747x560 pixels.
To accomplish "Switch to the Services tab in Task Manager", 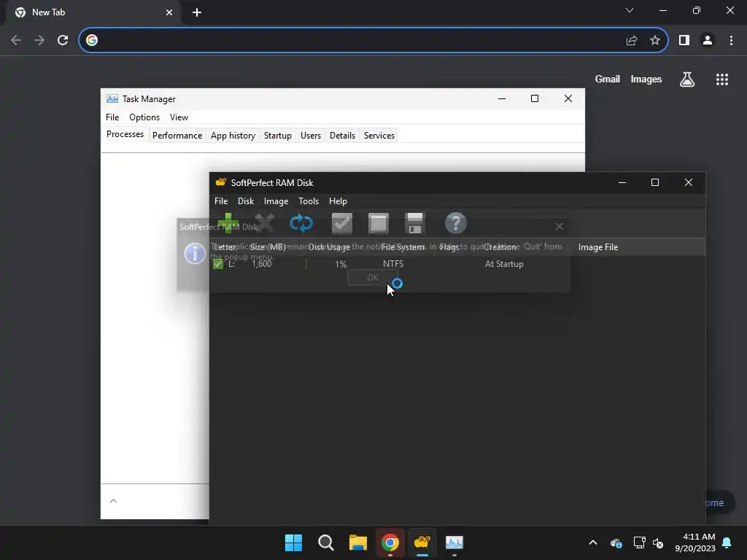I will (379, 136).
